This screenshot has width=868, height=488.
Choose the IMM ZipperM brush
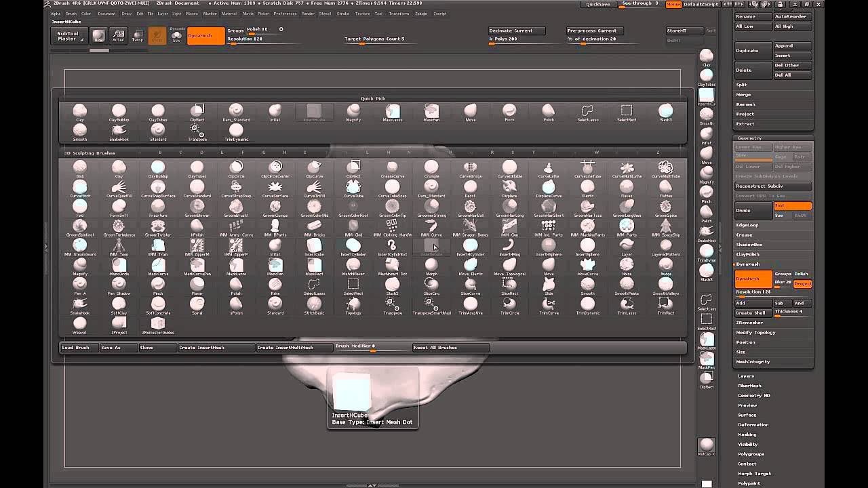click(197, 247)
